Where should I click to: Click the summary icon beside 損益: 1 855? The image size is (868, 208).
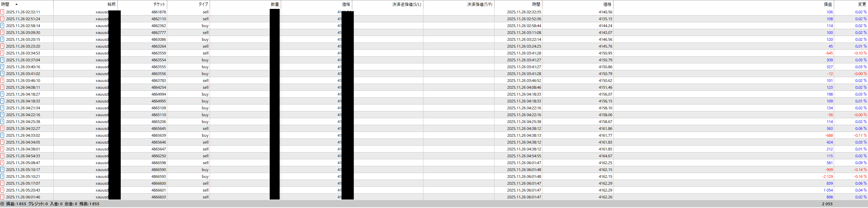(2, 204)
